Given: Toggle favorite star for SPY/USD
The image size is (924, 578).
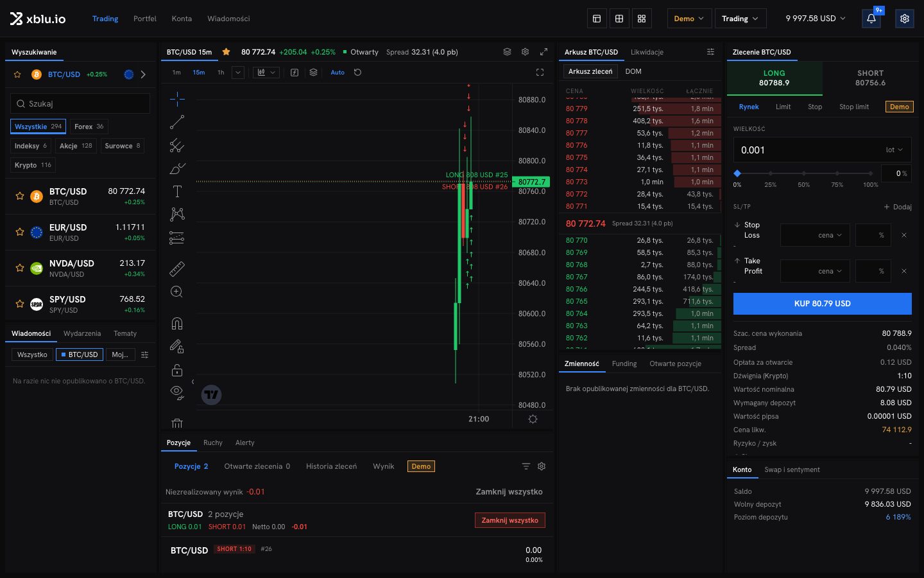Looking at the screenshot, I should 20,304.
